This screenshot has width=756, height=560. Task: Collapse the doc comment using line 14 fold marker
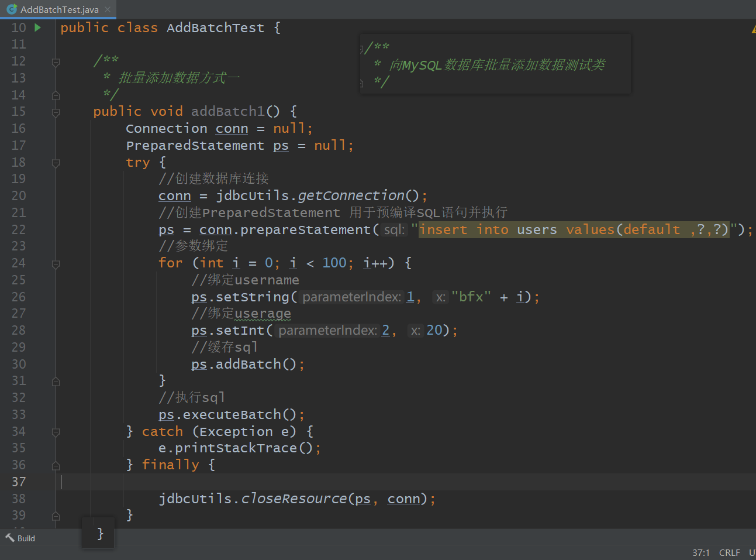[56, 95]
